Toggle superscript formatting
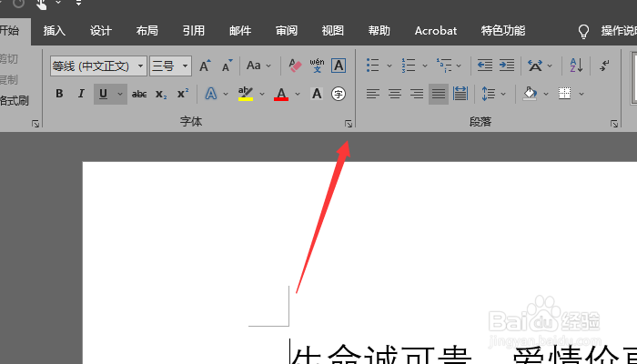 click(x=183, y=94)
